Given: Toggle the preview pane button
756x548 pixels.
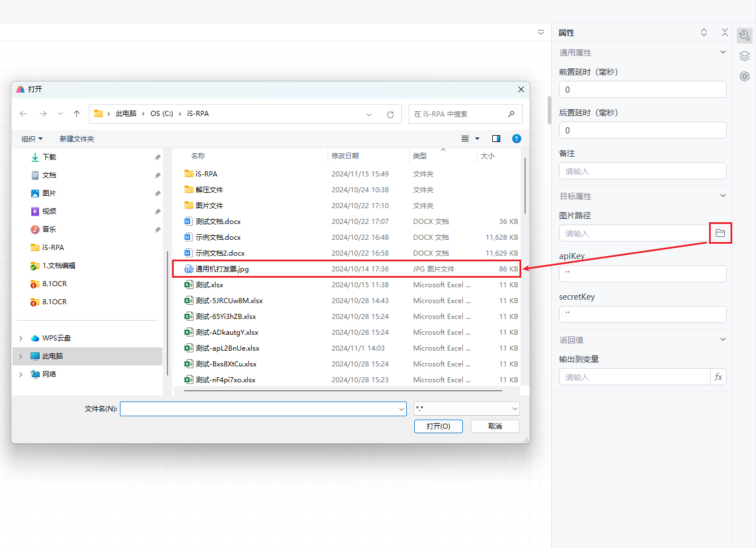Looking at the screenshot, I should click(x=496, y=139).
